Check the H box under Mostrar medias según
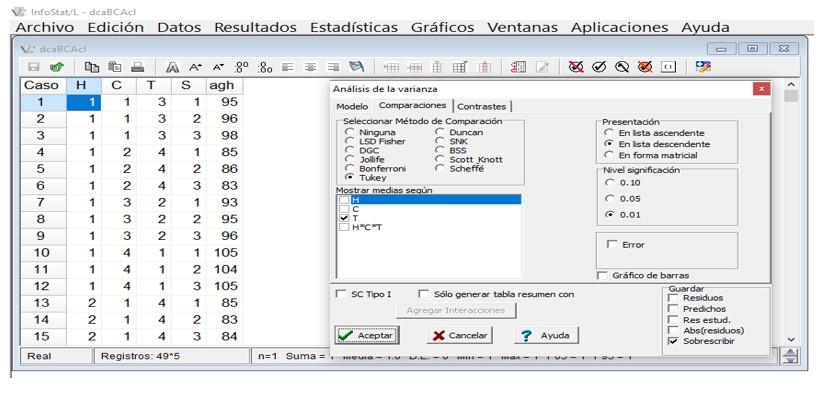821x398 pixels. click(343, 200)
